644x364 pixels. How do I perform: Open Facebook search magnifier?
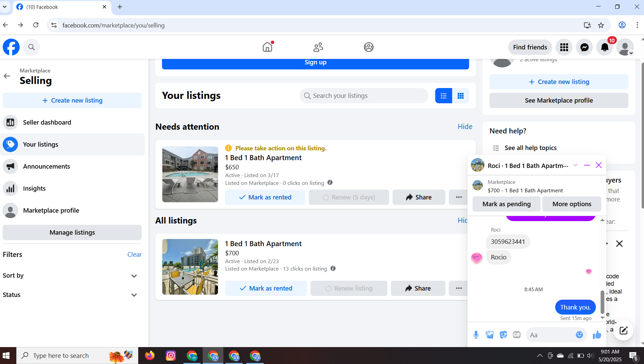click(x=32, y=47)
